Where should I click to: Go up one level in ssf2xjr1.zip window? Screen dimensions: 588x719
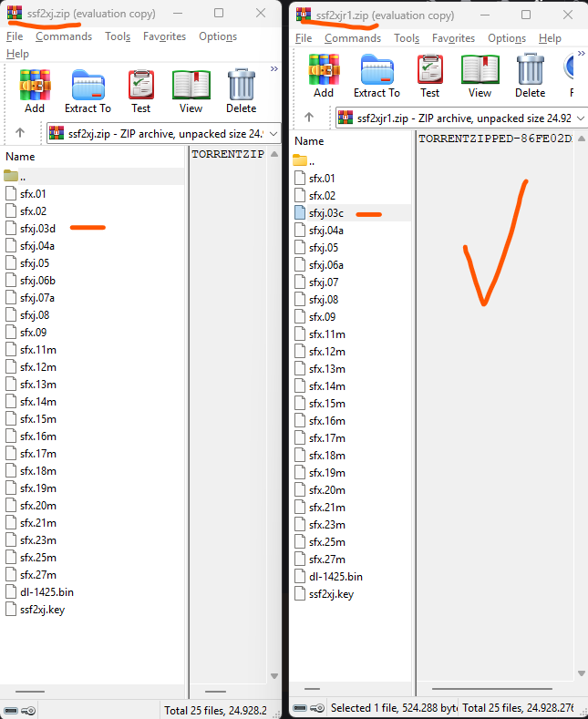click(x=309, y=118)
